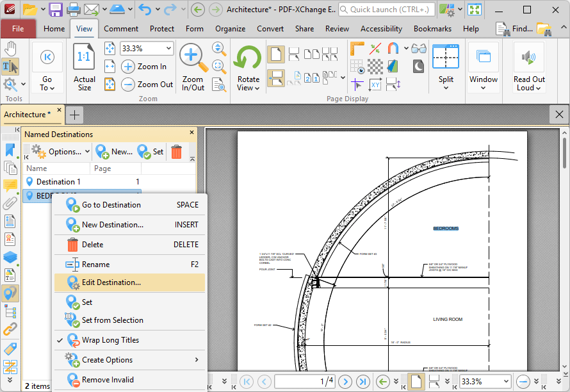Screen dimensions: 570x392
Task: Click the Split view icon
Action: (x=446, y=57)
